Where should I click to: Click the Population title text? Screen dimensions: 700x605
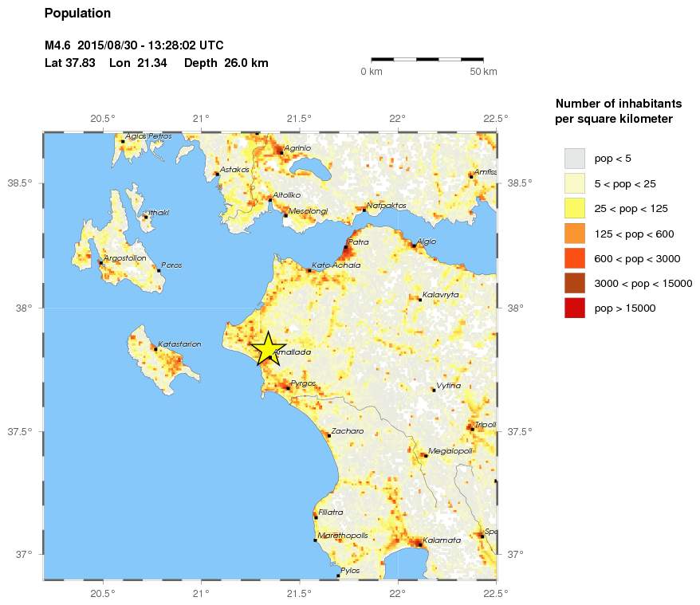77,14
